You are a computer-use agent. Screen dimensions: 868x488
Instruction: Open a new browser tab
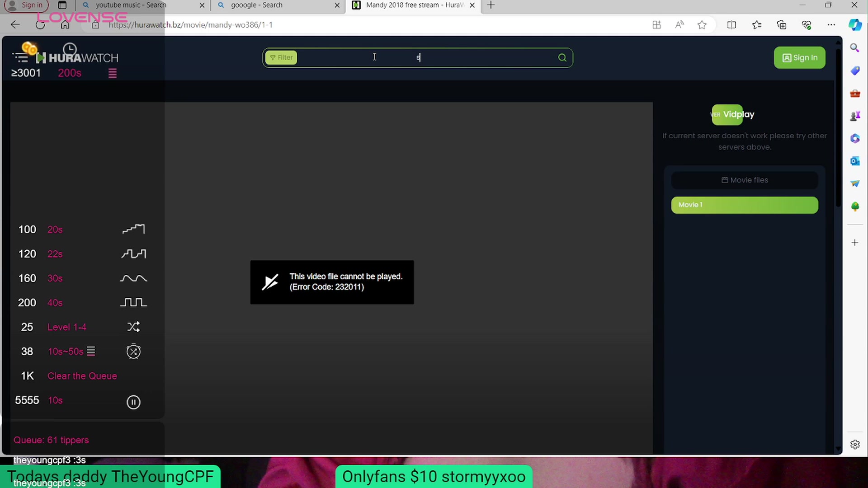(491, 5)
